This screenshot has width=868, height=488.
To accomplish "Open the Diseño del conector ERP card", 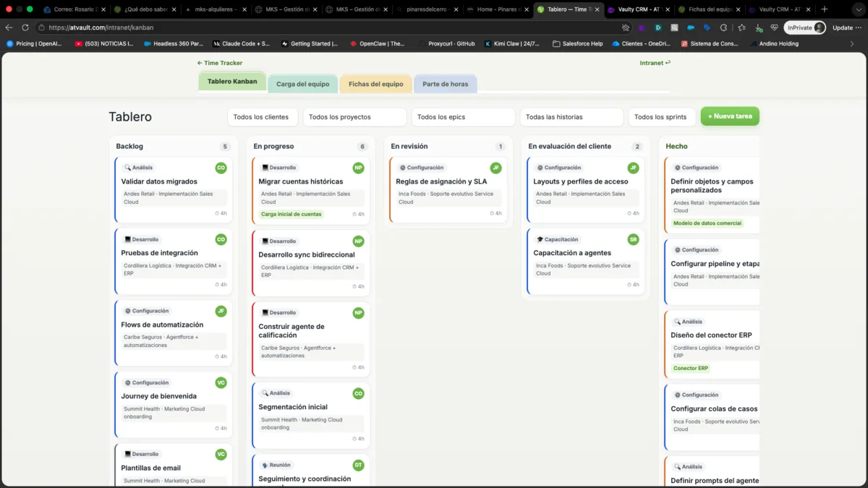I will 712,344.
